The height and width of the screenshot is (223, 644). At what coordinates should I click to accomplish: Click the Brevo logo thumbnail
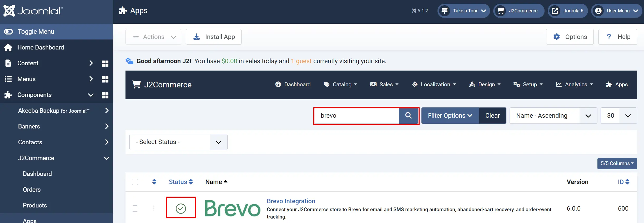(x=233, y=208)
